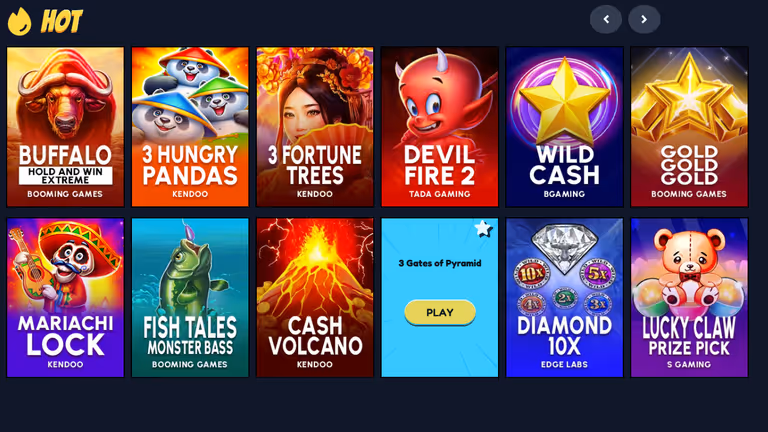This screenshot has width=768, height=432.
Task: Click the Tada Gaming provider label
Action: coord(440,194)
